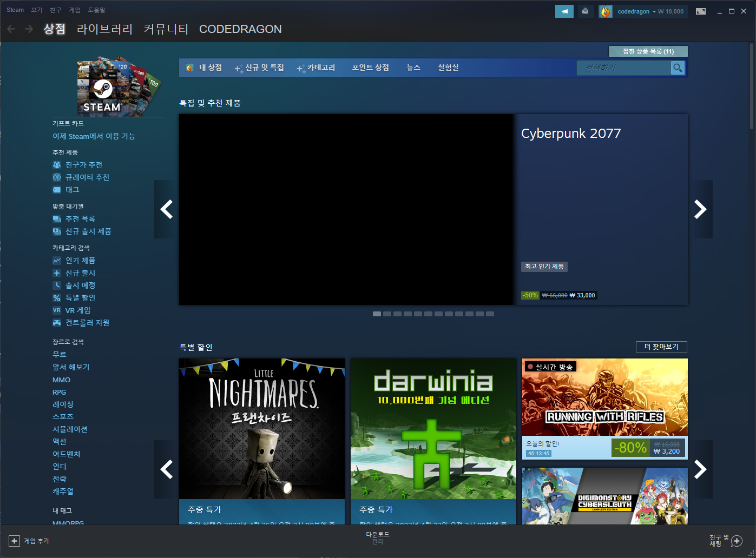Image resolution: width=756 pixels, height=558 pixels.
Task: Show previous 특별 할인 page arrow
Action: tap(166, 469)
